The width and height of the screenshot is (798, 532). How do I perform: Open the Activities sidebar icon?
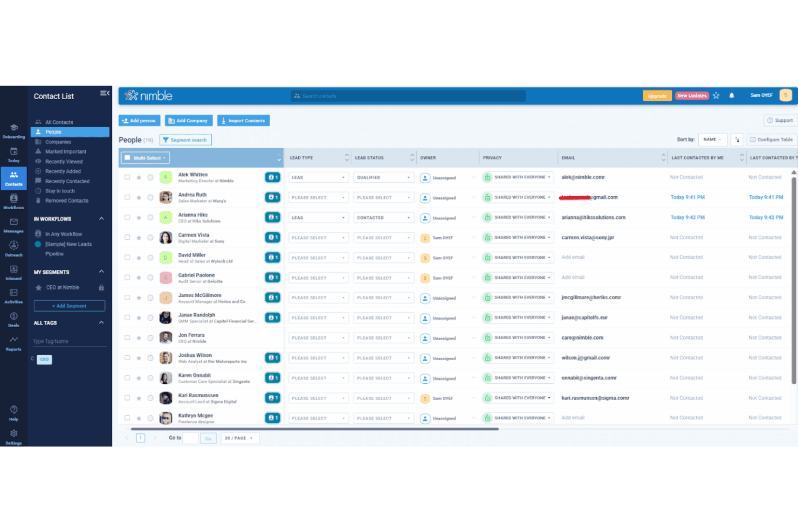(14, 296)
